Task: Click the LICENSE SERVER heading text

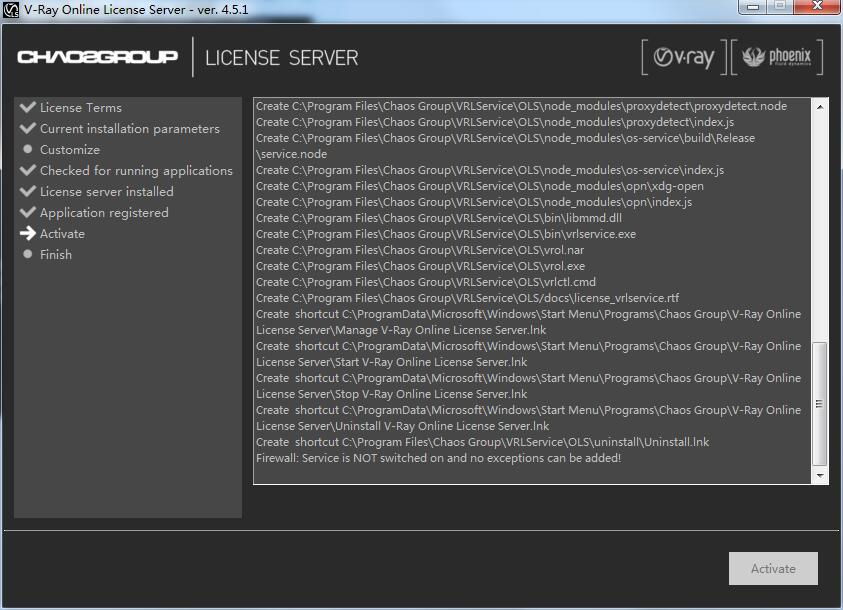Action: click(x=281, y=58)
